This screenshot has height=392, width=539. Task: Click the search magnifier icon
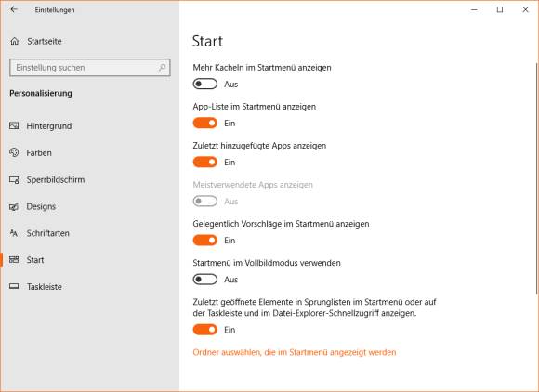[x=163, y=67]
